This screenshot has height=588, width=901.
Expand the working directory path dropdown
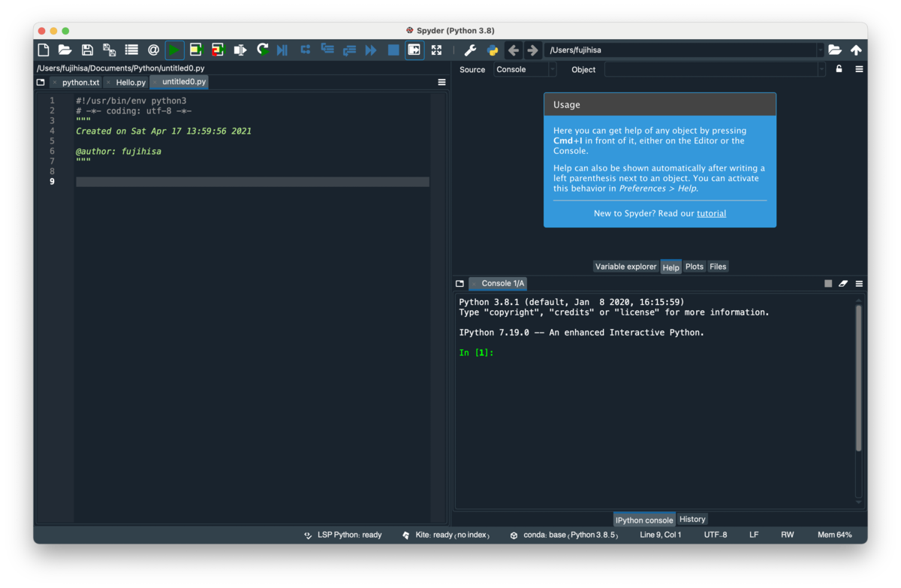821,50
